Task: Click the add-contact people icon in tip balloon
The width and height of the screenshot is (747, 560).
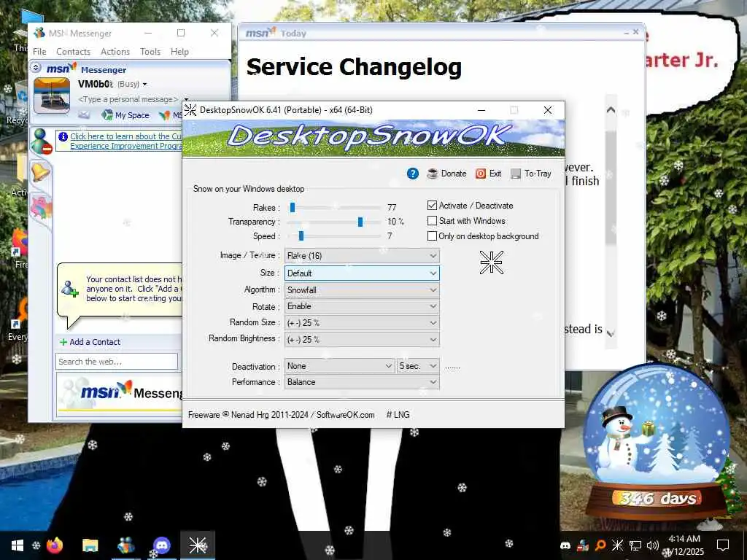Action: 69,289
